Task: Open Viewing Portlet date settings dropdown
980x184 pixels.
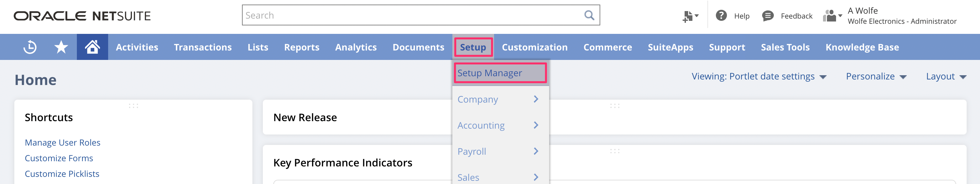Action: pos(758,77)
